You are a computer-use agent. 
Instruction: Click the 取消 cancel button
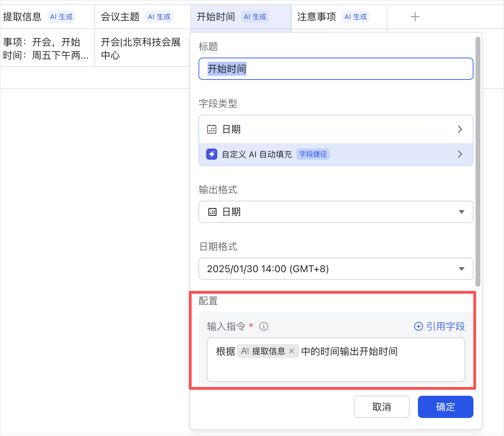pos(381,407)
